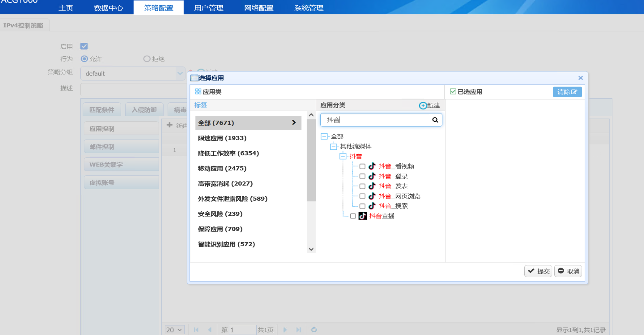Click the TikTok icon next to 抖音_网页浏览
644x335 pixels.
coord(372,196)
